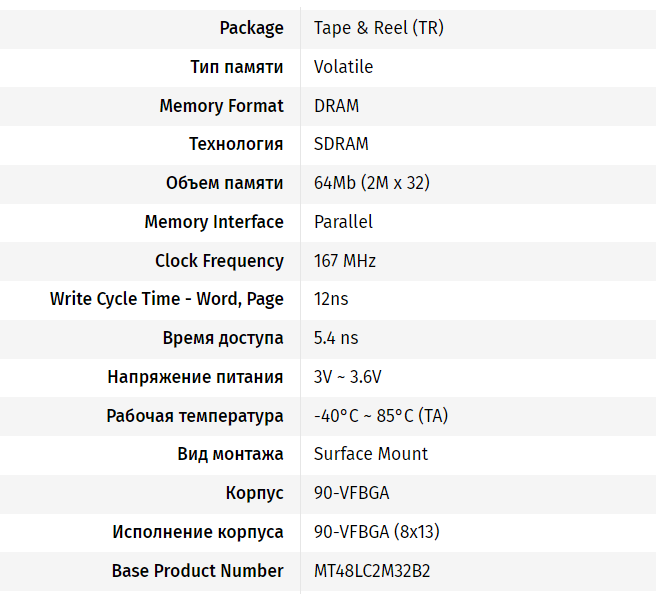Select the 'Surface Mount' value

(x=370, y=454)
